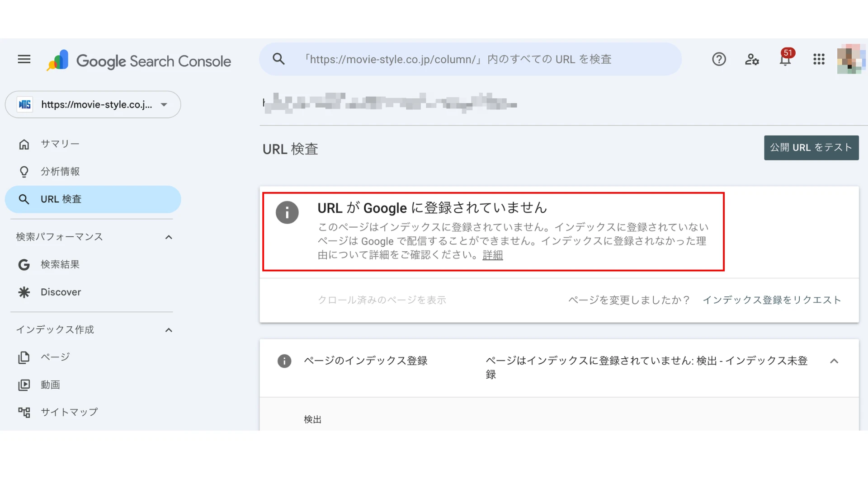The height and width of the screenshot is (488, 868).
Task: Open the Help question-mark icon
Action: (719, 59)
